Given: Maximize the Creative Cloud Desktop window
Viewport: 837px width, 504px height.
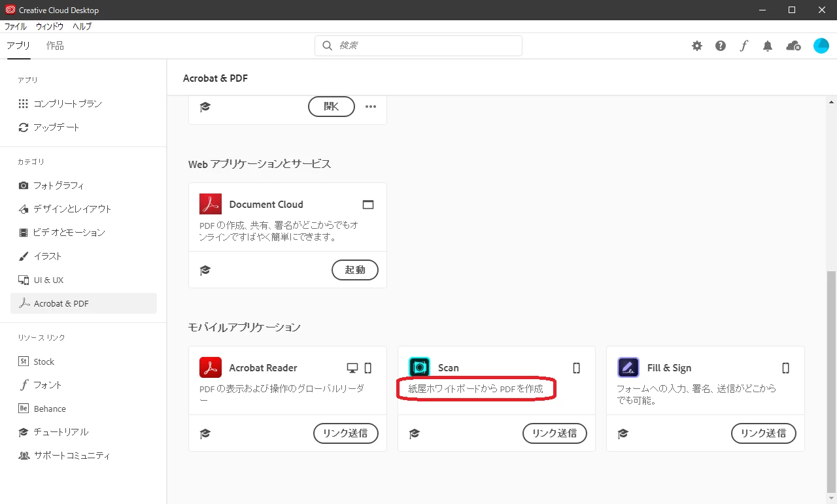Looking at the screenshot, I should 792,10.
